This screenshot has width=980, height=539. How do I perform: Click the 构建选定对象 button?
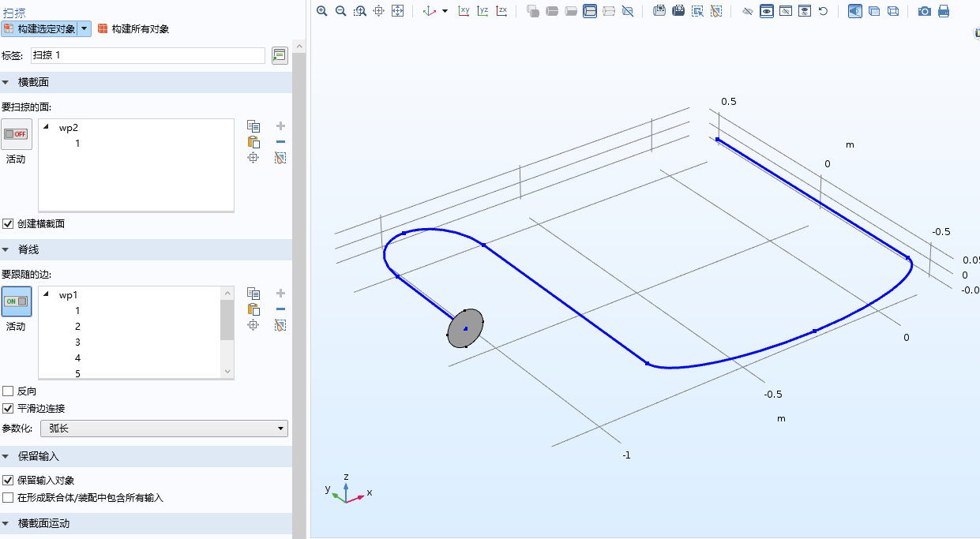[39, 29]
